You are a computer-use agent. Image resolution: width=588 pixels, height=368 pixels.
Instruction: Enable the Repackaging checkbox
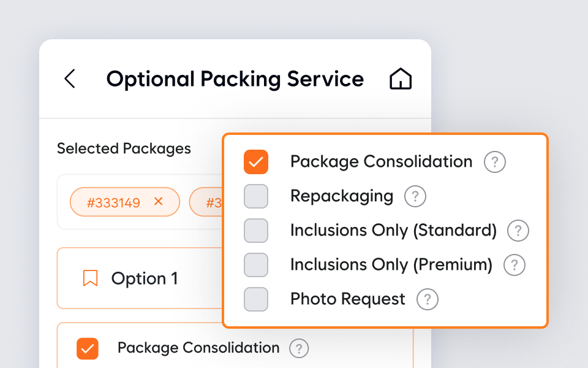[x=256, y=196]
